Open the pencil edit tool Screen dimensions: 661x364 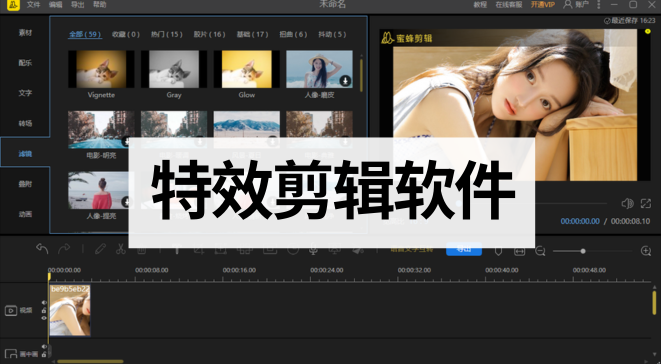(x=100, y=249)
